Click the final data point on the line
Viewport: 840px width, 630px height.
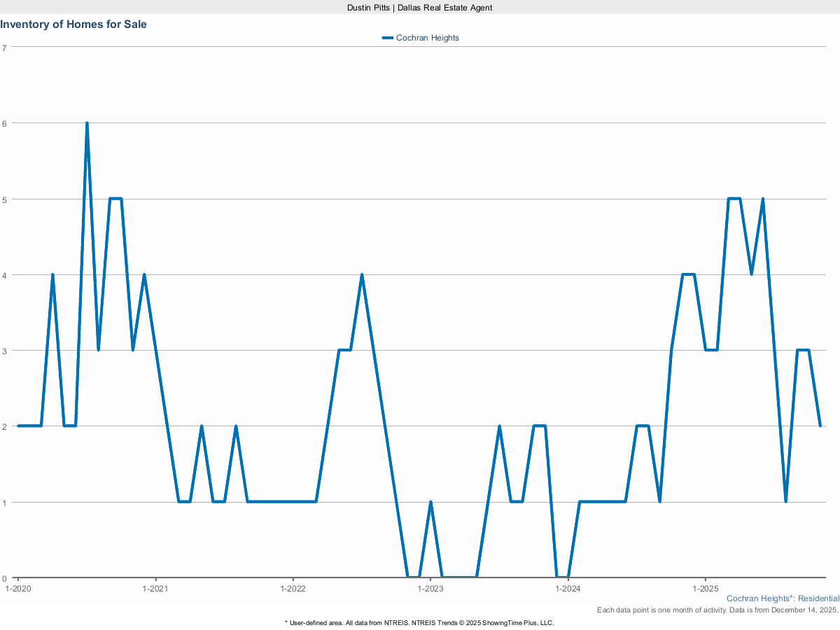click(x=820, y=426)
